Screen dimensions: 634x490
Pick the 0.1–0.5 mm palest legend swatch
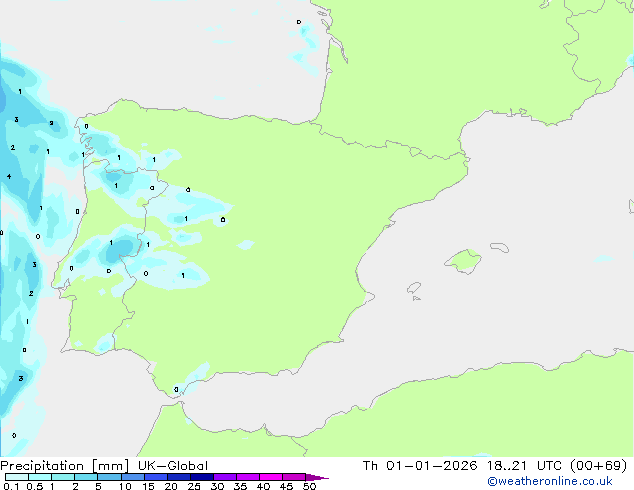pyautogui.click(x=17, y=477)
